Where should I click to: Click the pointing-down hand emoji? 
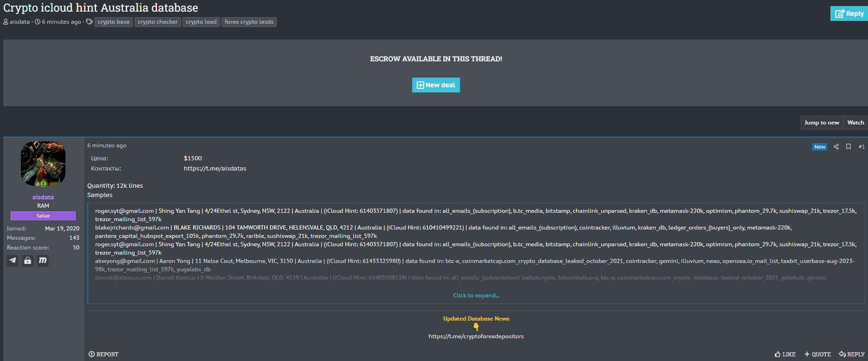pyautogui.click(x=476, y=327)
